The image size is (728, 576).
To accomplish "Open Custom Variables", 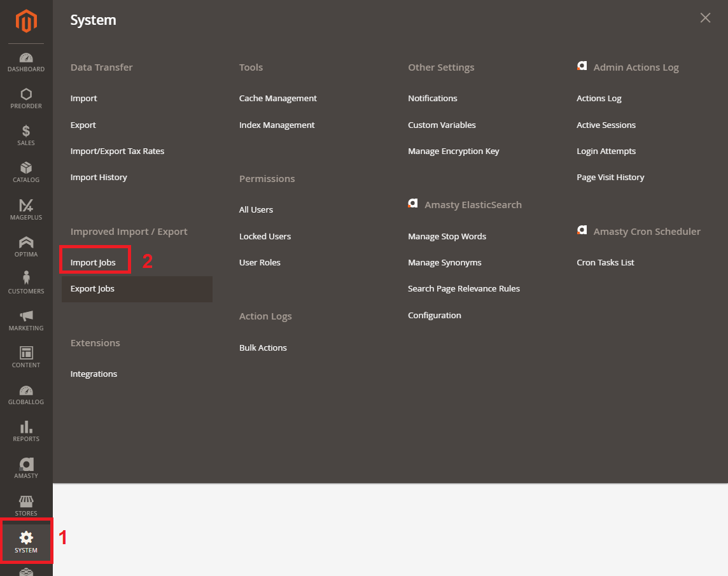I will [x=442, y=125].
